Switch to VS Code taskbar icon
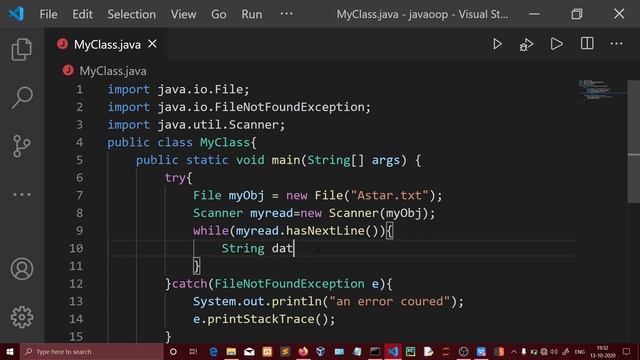Viewport: 640px width, 360px height. (393, 351)
